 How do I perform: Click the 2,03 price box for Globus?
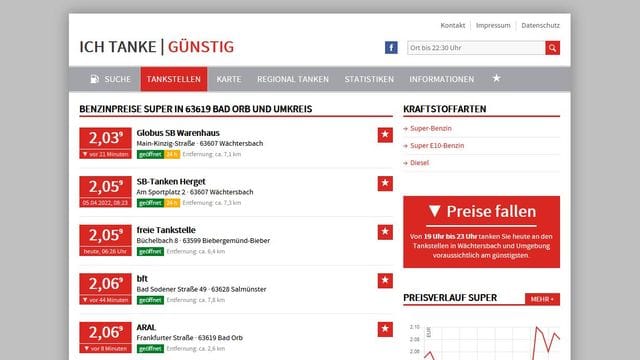105,143
